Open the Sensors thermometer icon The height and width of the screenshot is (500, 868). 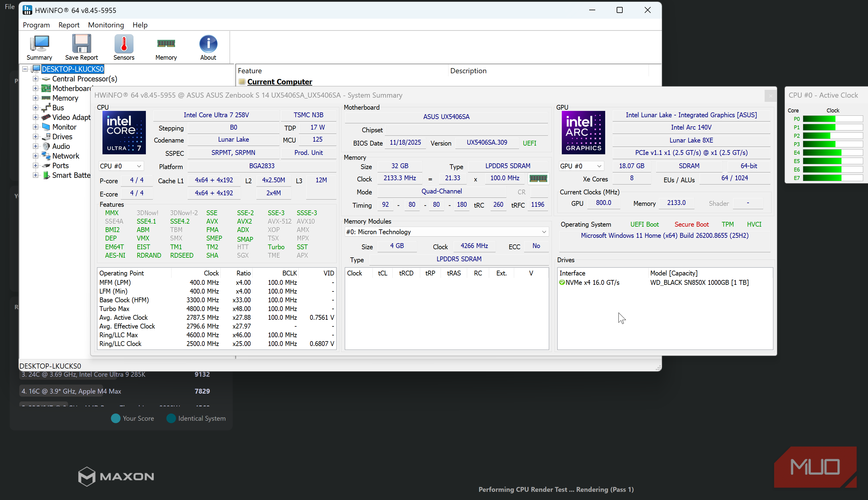click(124, 44)
